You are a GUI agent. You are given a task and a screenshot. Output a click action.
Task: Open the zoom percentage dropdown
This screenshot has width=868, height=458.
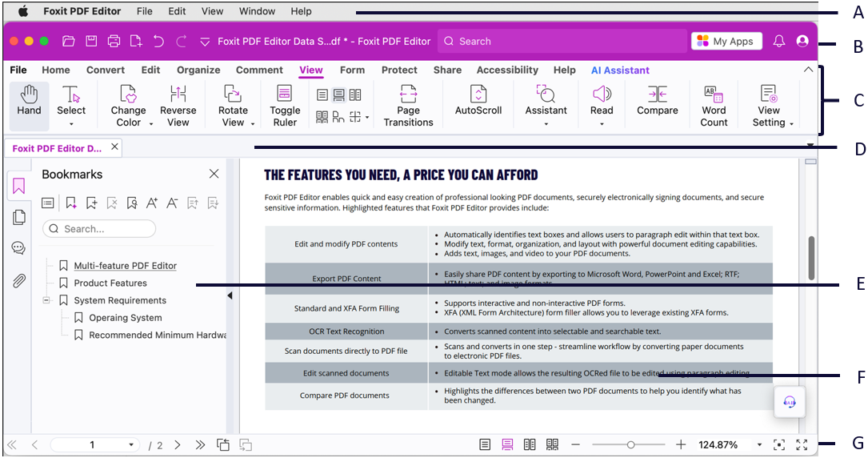pyautogui.click(x=759, y=444)
